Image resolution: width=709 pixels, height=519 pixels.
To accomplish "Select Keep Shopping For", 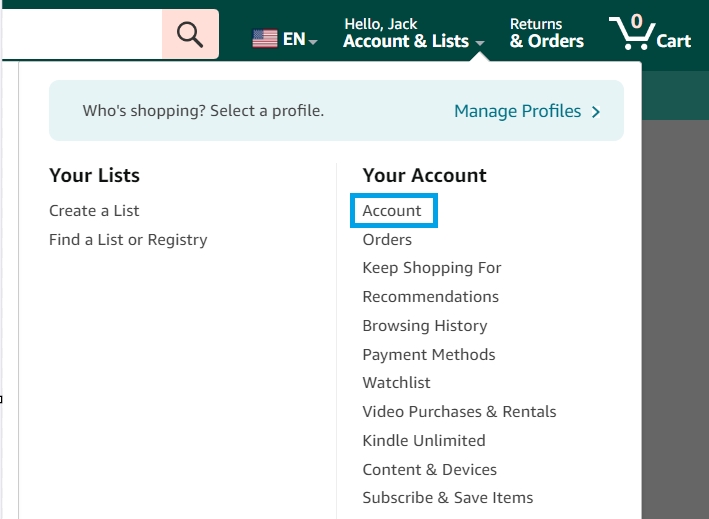I will point(432,268).
